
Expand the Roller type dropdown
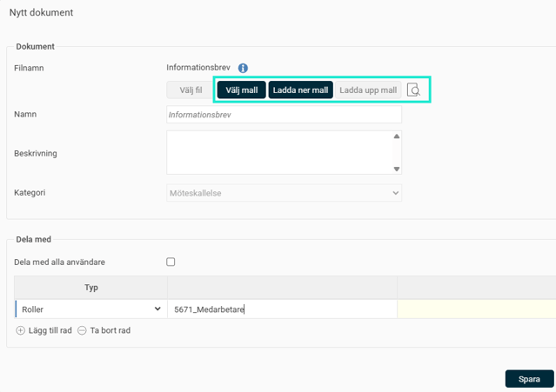(90, 309)
